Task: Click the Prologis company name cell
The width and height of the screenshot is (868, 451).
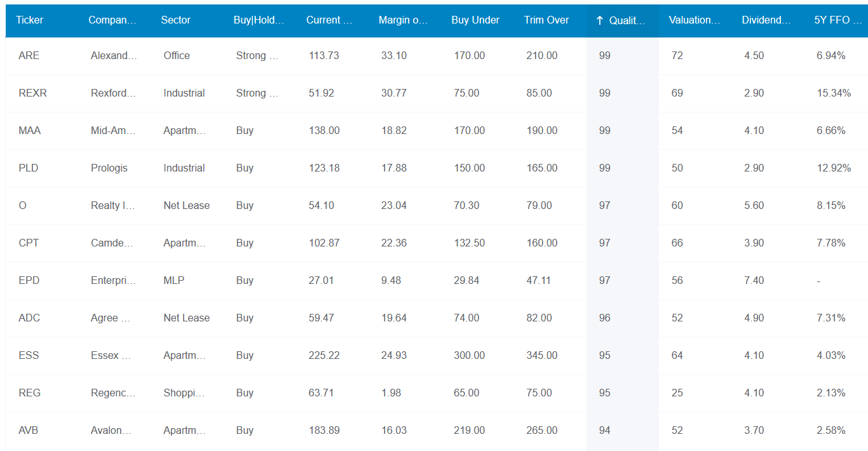Action: [x=109, y=168]
